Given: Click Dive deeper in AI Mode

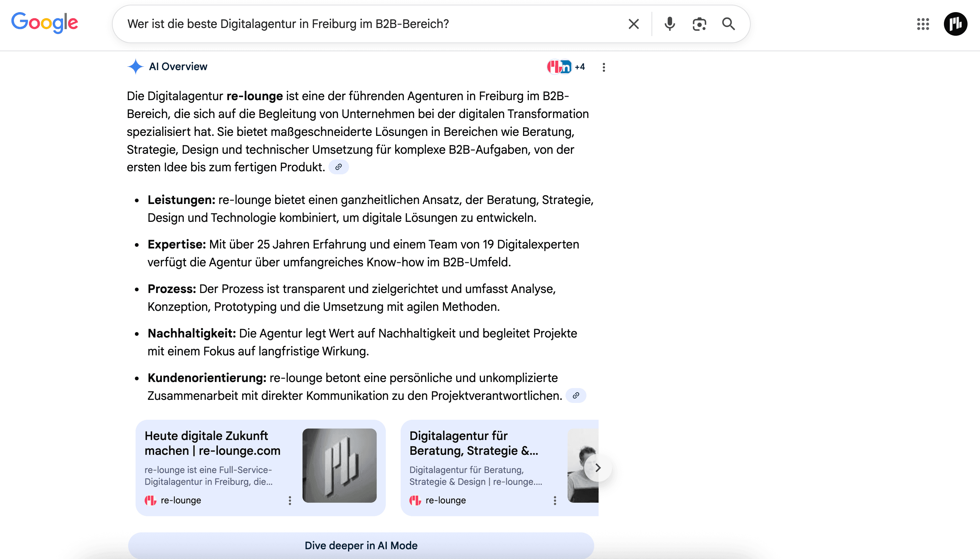Looking at the screenshot, I should (361, 545).
